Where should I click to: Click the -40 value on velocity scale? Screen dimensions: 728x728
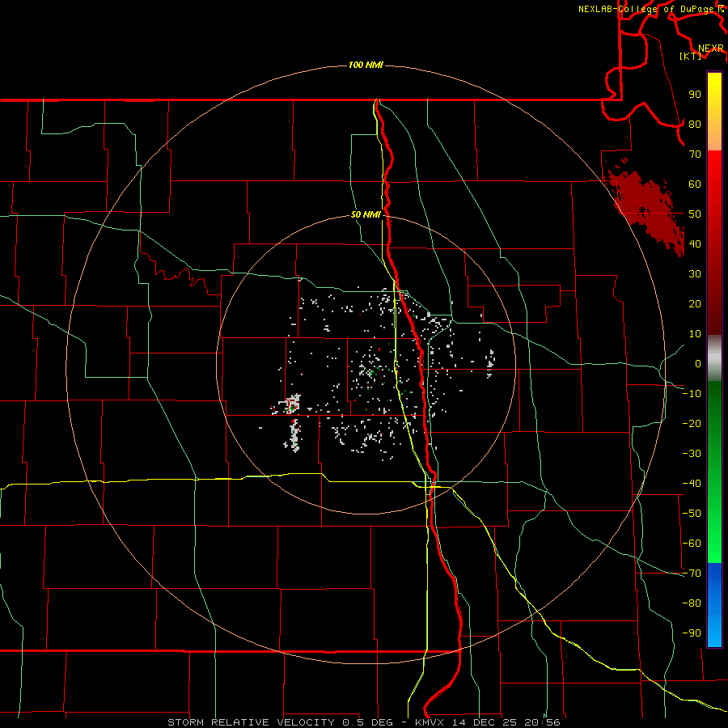pos(692,484)
